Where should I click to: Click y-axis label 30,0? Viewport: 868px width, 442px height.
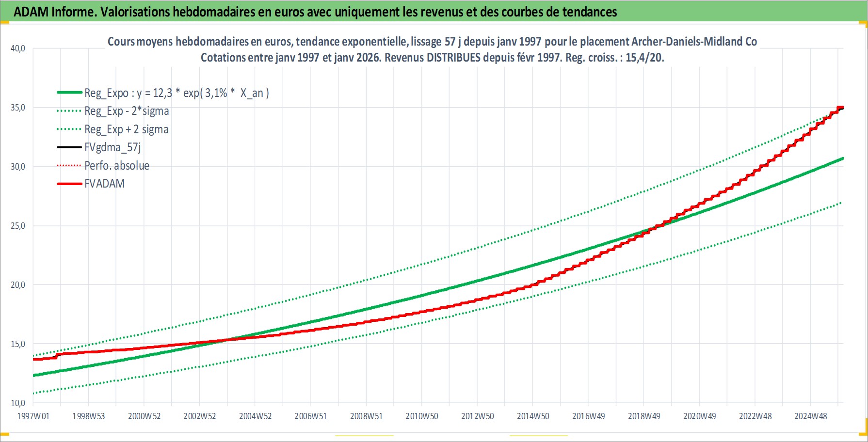pyautogui.click(x=18, y=167)
